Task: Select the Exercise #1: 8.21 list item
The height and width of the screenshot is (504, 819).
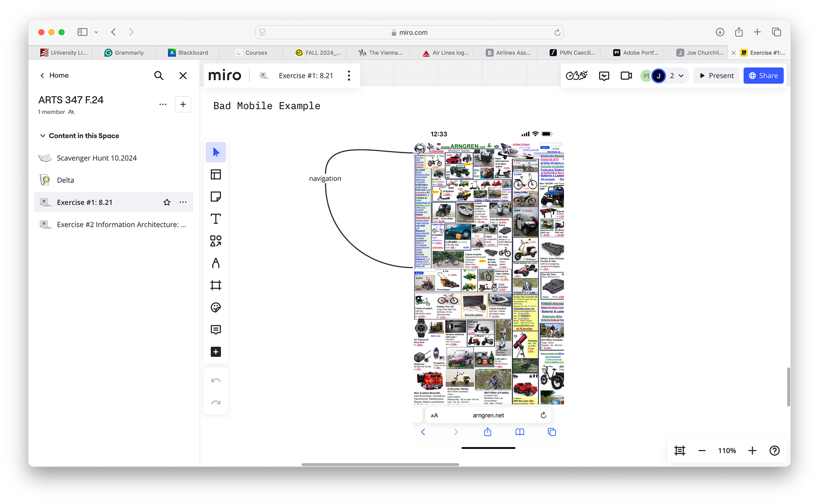Action: click(113, 202)
